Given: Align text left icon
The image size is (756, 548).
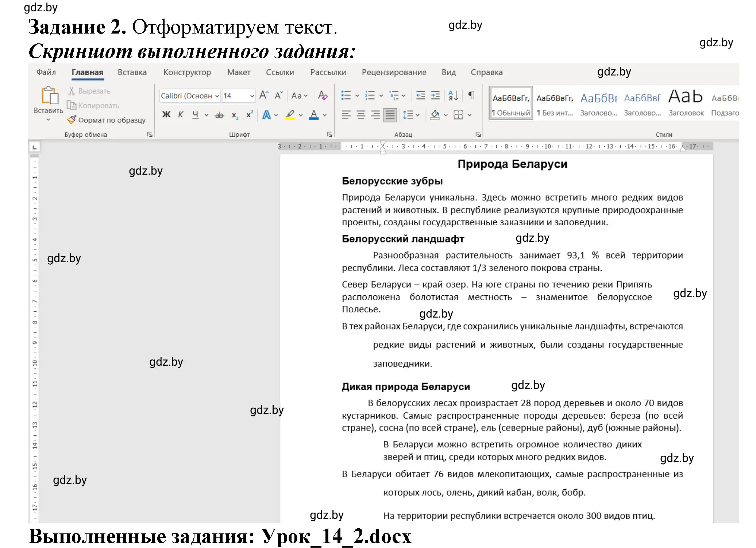Looking at the screenshot, I should [346, 115].
